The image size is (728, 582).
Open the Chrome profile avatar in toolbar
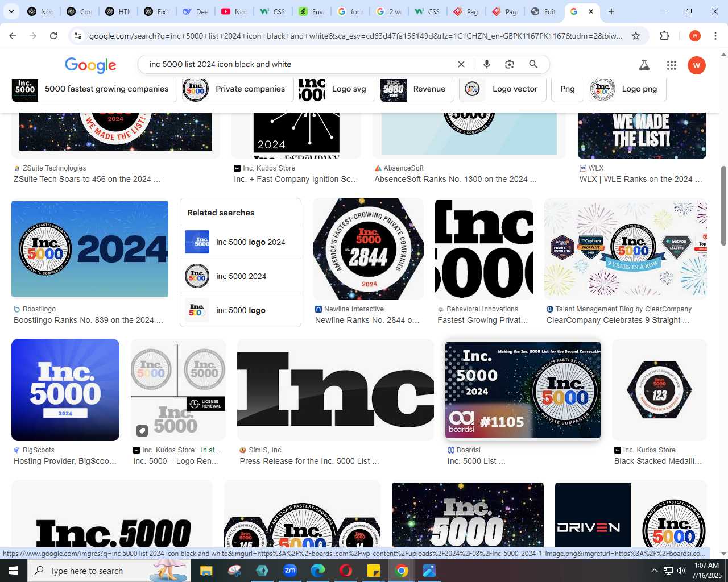(x=694, y=36)
